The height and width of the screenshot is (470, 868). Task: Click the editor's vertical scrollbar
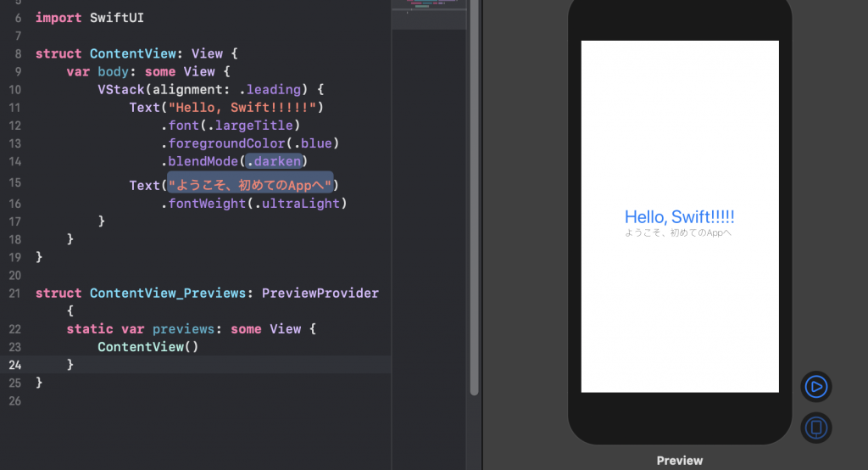pos(474,195)
